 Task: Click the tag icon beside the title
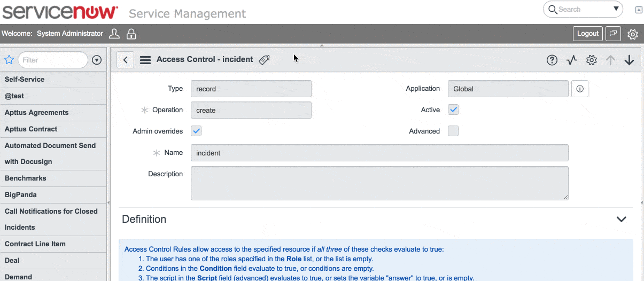pyautogui.click(x=264, y=60)
